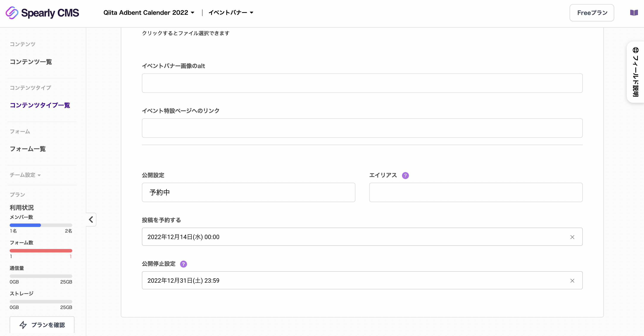
Task: Clear the 投稿を予約する scheduled date
Action: (x=572, y=237)
